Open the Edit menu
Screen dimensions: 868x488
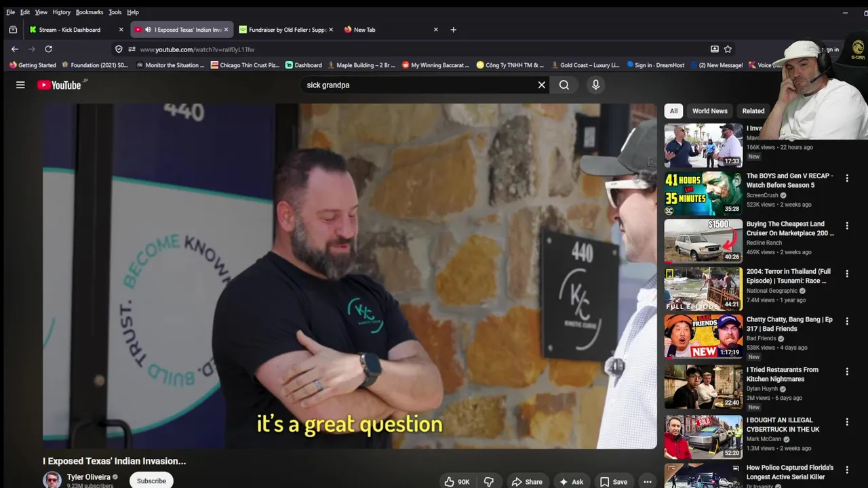(25, 12)
